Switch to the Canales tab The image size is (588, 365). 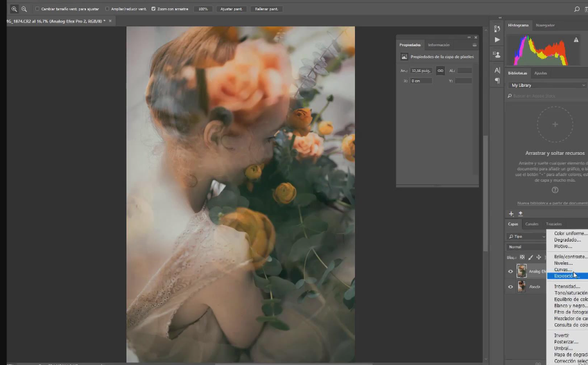pos(532,224)
